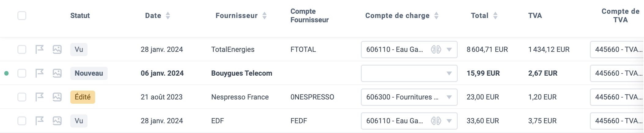Viewport: 644px width, 133px height.
Task: View the EDF invoice image
Action: coord(57,121)
